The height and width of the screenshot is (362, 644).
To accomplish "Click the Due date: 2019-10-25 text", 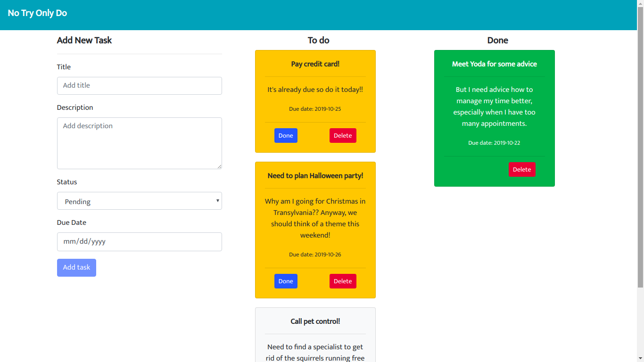I will click(315, 109).
